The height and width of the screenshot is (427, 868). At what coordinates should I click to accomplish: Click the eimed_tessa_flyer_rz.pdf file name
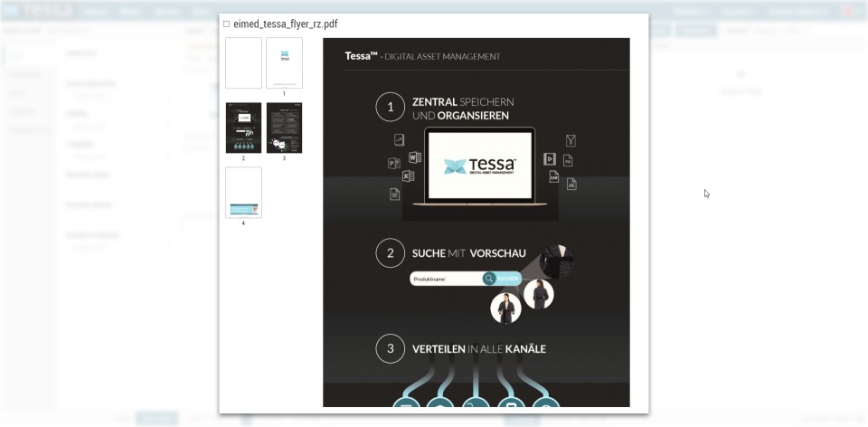coord(286,24)
